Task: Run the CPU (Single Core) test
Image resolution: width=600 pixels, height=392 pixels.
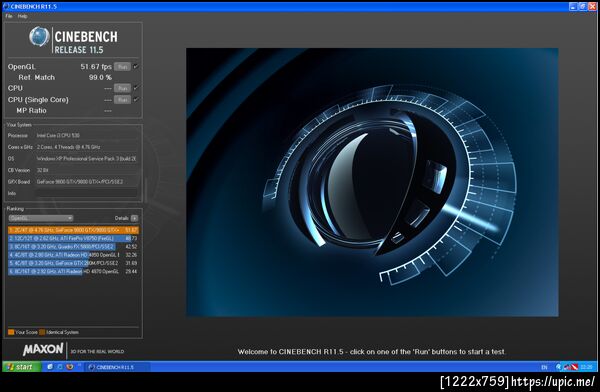Action: click(122, 100)
